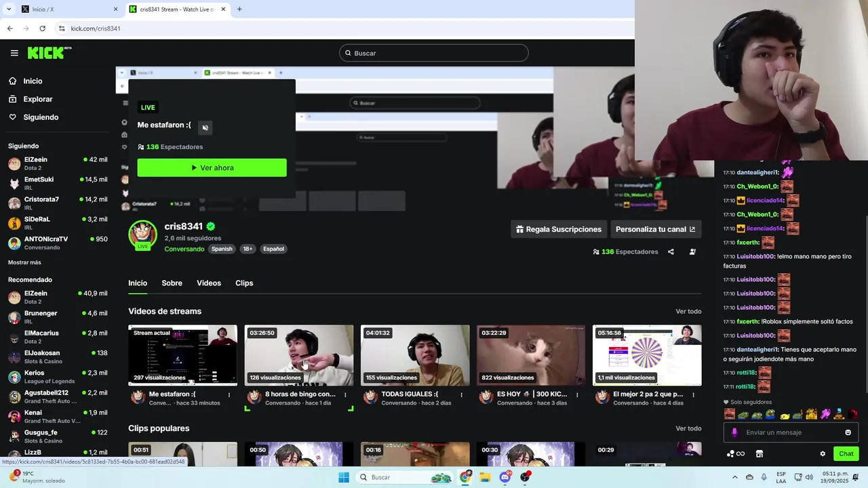
Task: Open ElMacarius in Recomendado list
Action: [x=58, y=337]
